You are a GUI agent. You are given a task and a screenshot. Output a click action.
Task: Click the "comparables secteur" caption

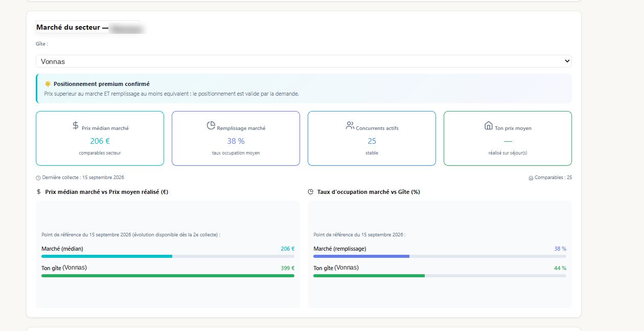(100, 153)
